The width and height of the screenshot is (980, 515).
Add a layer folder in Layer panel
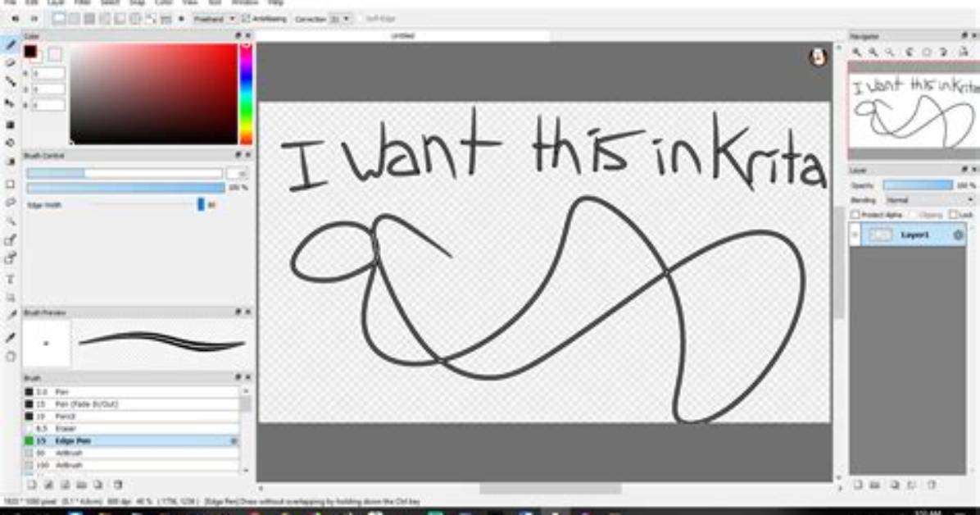(x=875, y=485)
